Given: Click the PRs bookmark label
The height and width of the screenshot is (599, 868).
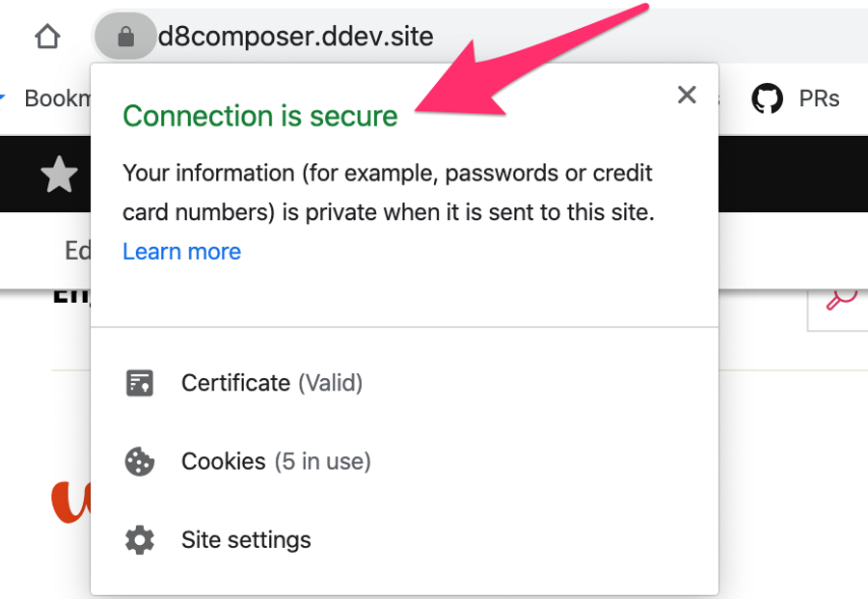Looking at the screenshot, I should point(819,96).
